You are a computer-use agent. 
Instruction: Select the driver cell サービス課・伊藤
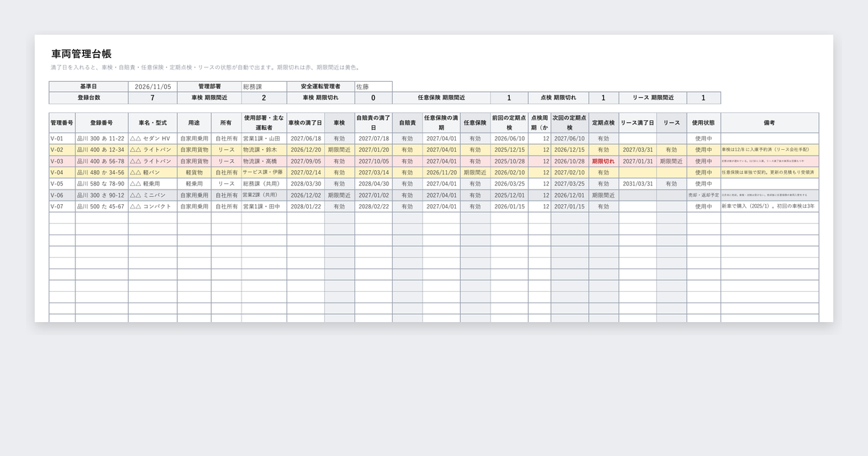[264, 172]
